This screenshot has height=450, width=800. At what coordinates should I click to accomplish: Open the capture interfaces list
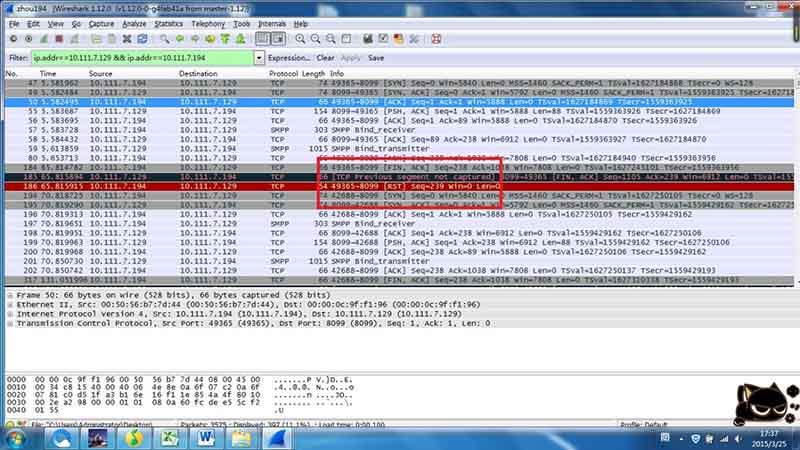click(13, 39)
